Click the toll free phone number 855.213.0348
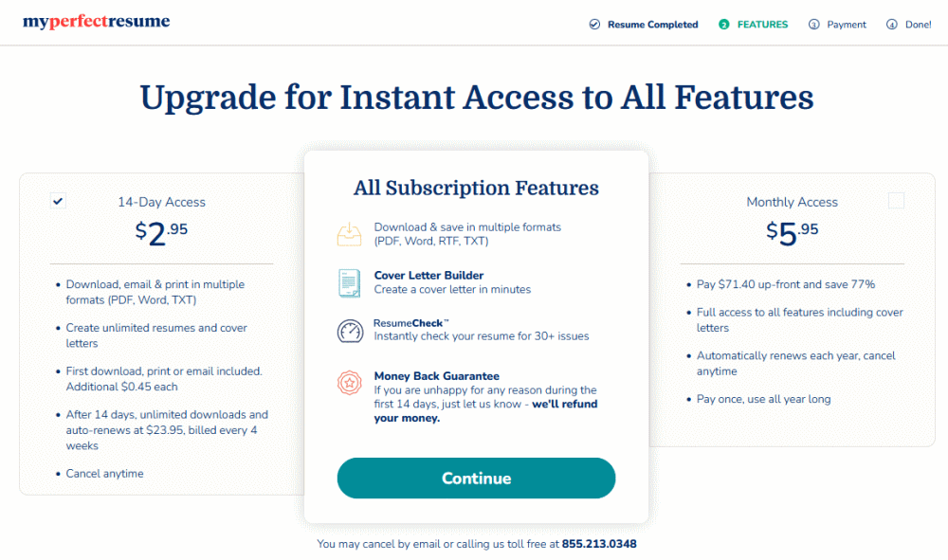 tap(599, 544)
